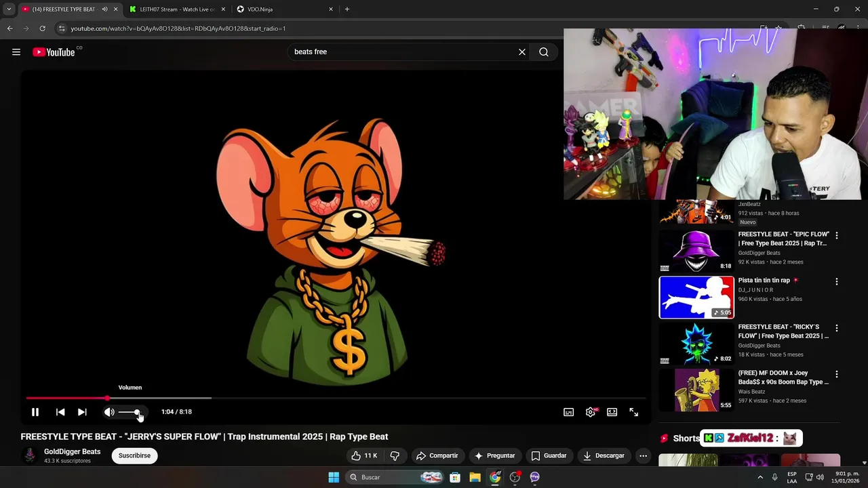Screen dimensions: 868x488
Task: Switch to Chrome on the taskbar
Action: click(x=495, y=477)
